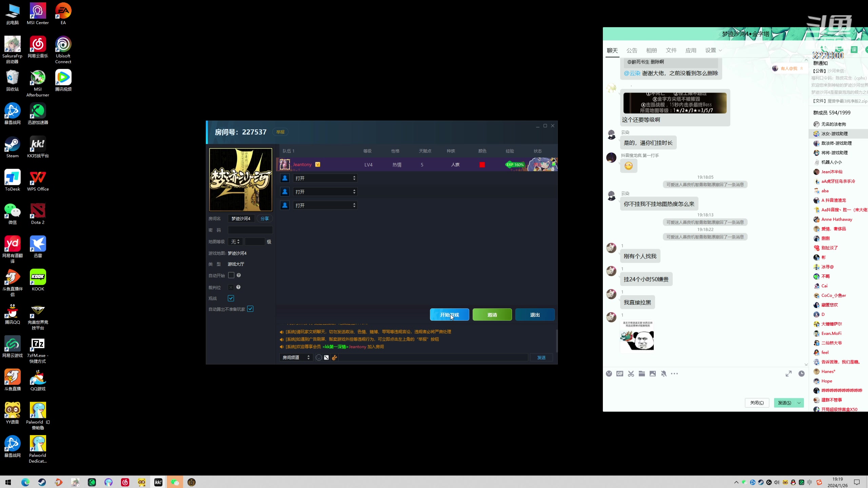The height and width of the screenshot is (488, 868).
Task: Open the 地图等级 无 dropdown
Action: [x=235, y=242]
